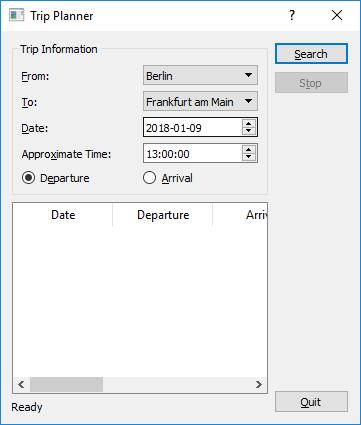
Task: Click up arrow of Approximate Time field
Action: (x=249, y=150)
